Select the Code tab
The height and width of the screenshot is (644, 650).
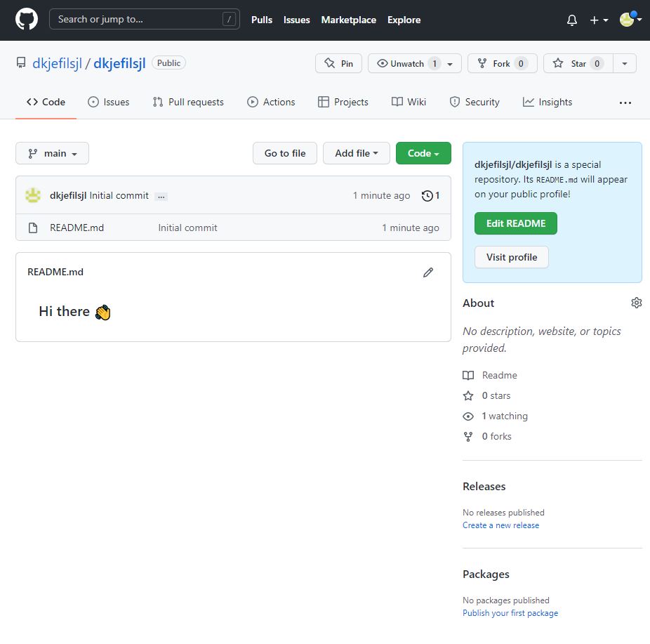(46, 102)
